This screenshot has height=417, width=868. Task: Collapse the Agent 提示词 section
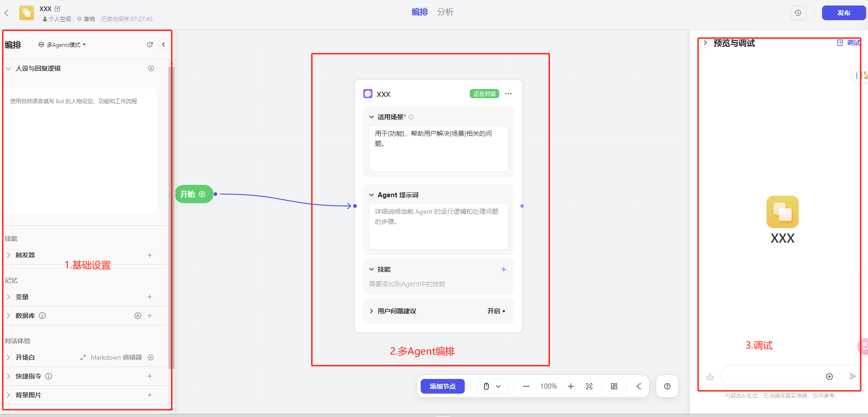pyautogui.click(x=372, y=195)
